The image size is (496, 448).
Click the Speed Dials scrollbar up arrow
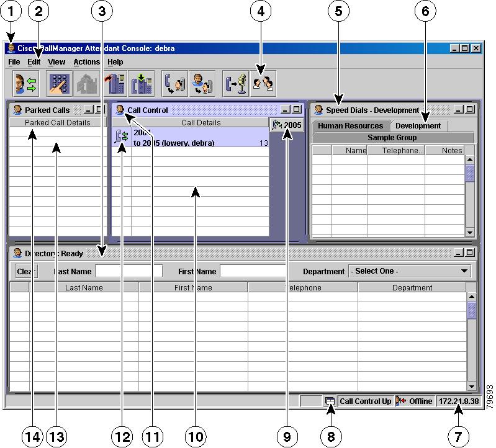(x=470, y=159)
